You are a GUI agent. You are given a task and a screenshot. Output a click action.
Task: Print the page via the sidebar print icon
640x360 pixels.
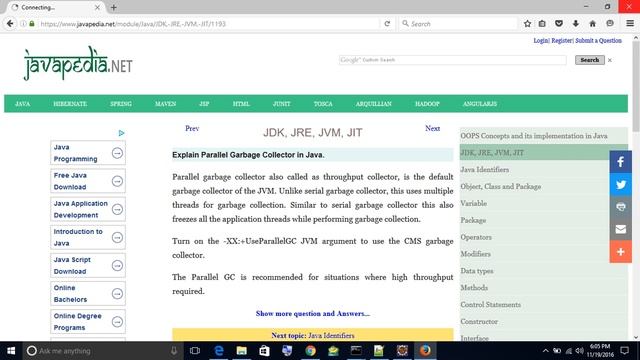(620, 207)
